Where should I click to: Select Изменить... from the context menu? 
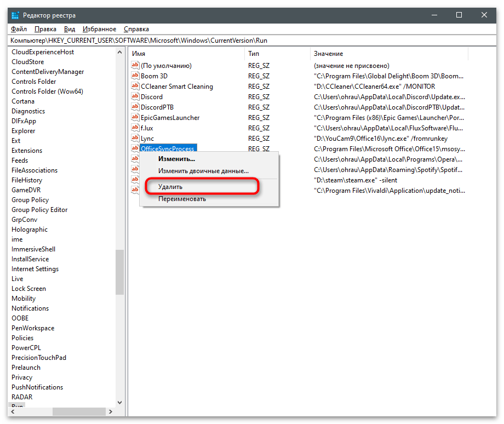coord(176,159)
